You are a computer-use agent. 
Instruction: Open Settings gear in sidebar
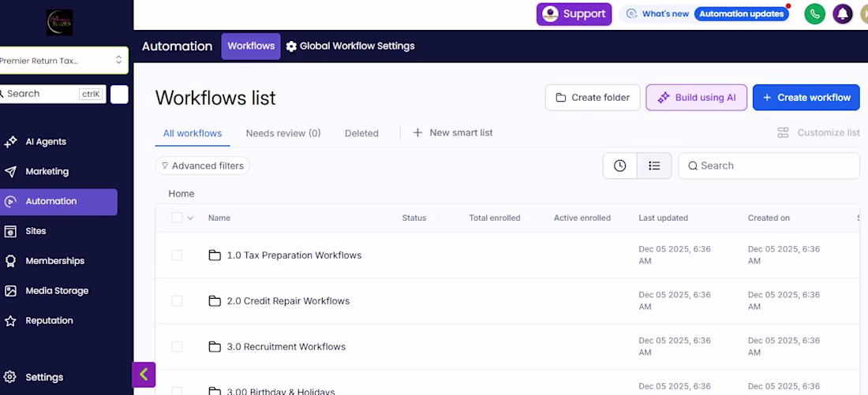point(9,378)
